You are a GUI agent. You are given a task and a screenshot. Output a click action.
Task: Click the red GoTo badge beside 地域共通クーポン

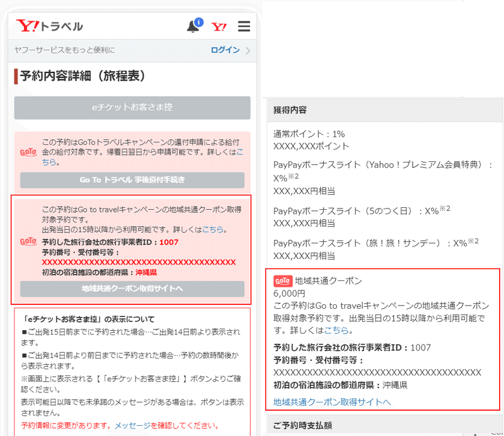[283, 281]
